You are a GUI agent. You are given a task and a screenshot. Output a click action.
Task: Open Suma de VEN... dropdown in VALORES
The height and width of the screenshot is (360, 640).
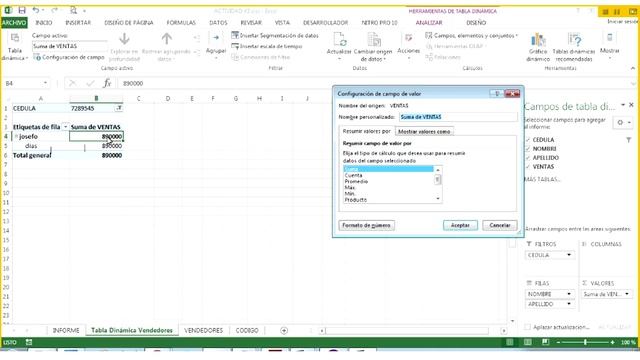627,294
